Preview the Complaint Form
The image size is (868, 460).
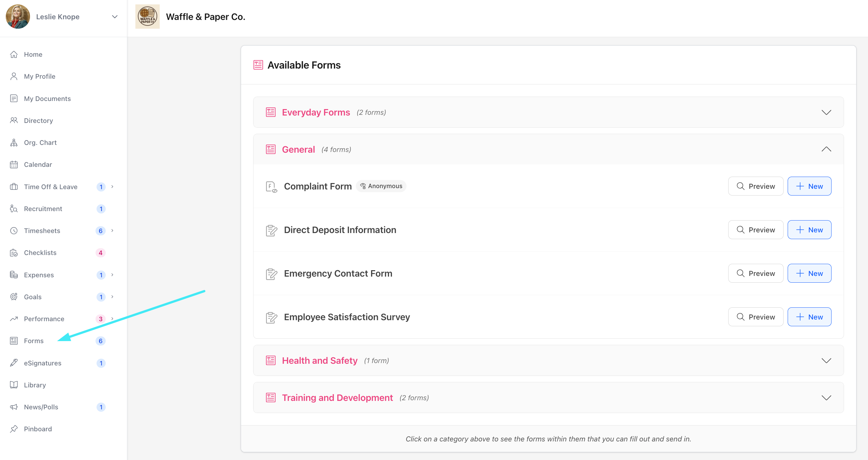coord(756,186)
